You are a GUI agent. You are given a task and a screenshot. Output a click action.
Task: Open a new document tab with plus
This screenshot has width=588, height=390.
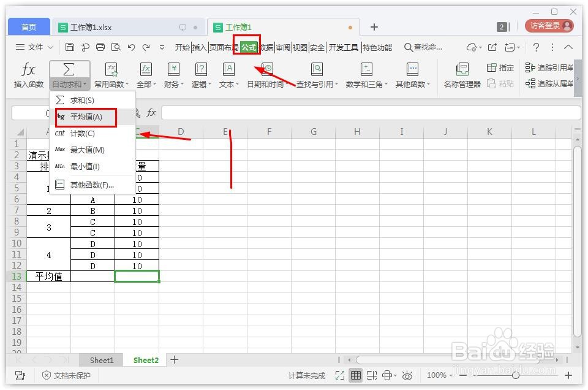(x=374, y=27)
